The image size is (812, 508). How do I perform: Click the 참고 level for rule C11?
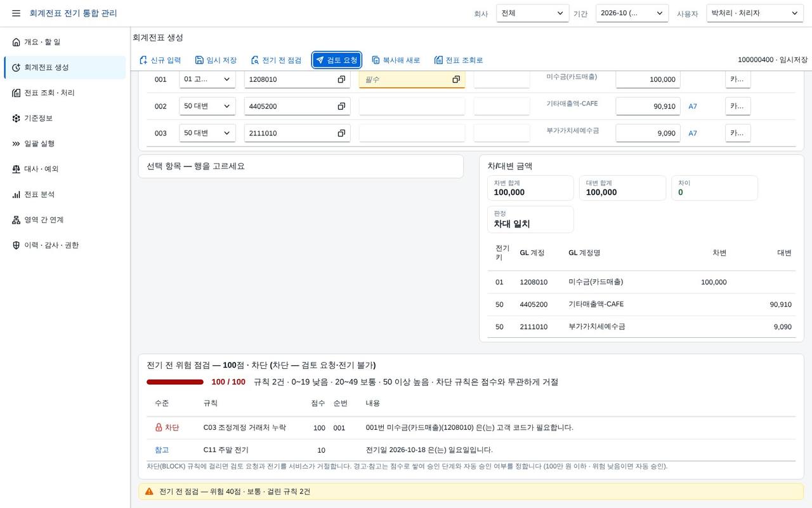162,450
